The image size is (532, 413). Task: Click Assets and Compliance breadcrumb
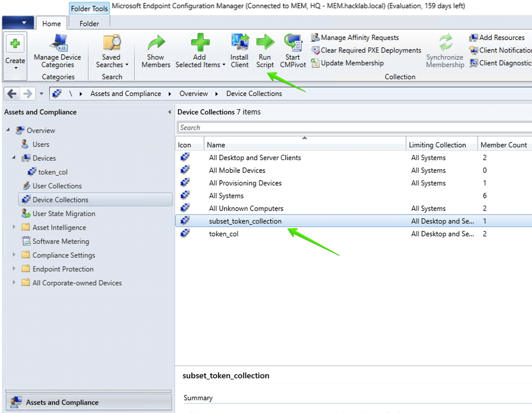(126, 94)
